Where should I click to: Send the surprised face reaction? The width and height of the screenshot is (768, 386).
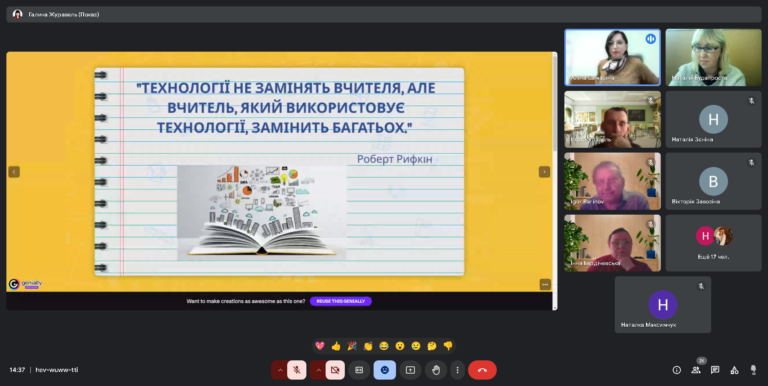coord(400,346)
